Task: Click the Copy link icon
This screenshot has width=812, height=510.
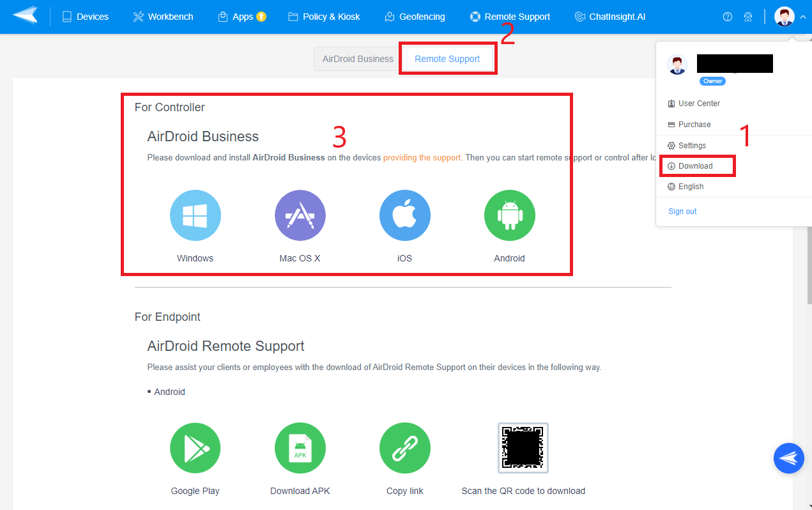Action: pyautogui.click(x=405, y=448)
